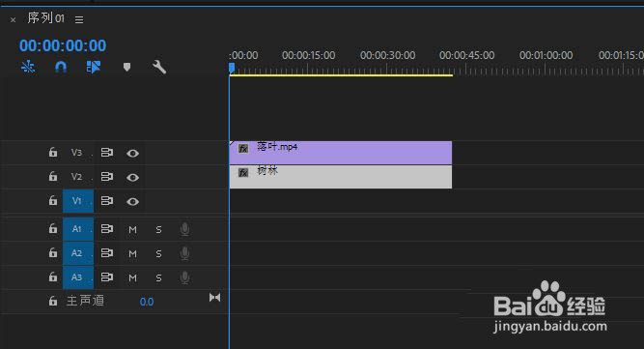
Task: Toggle A3 track targeting
Action: [x=78, y=277]
